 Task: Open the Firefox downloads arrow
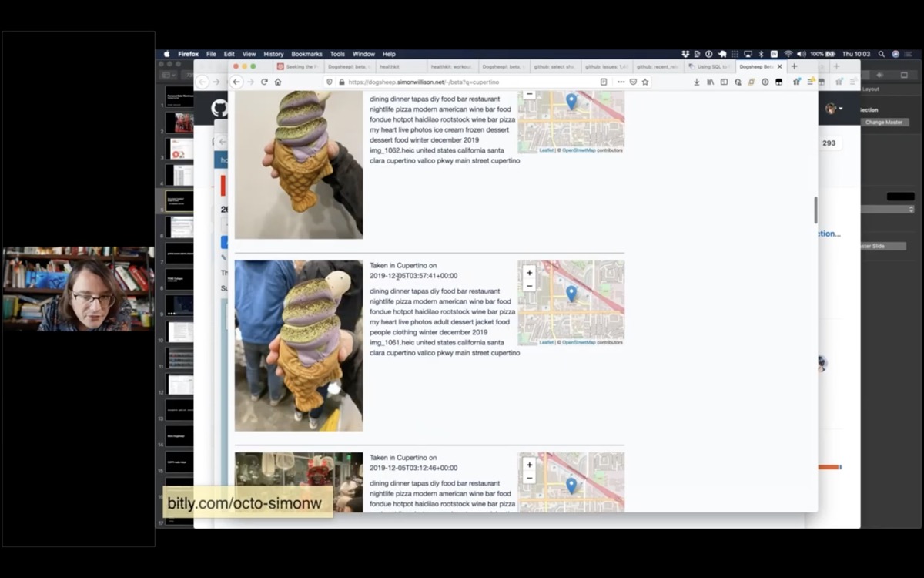[x=696, y=82]
